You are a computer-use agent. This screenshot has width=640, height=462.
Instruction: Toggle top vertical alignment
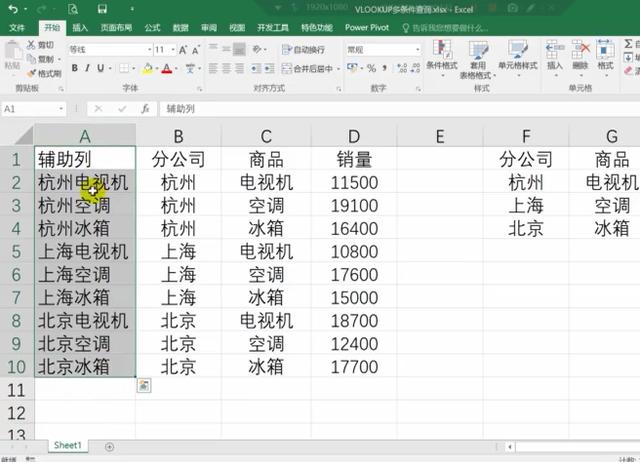click(213, 49)
